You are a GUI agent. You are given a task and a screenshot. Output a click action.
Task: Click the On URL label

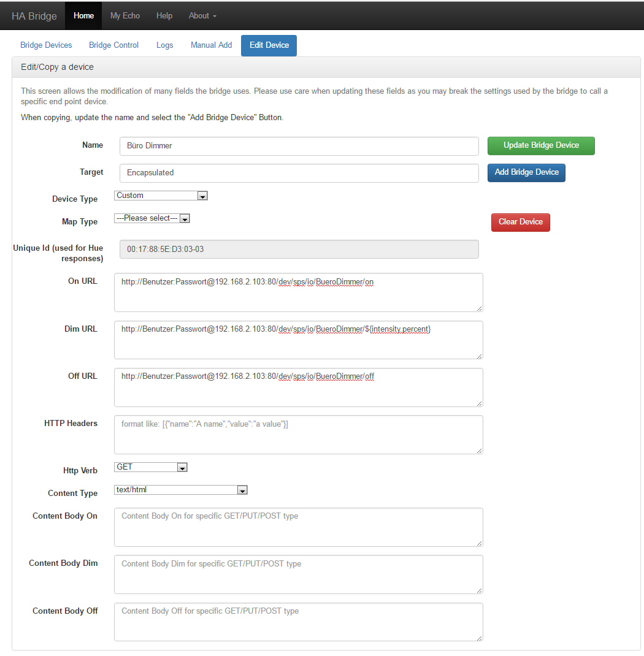(x=82, y=281)
